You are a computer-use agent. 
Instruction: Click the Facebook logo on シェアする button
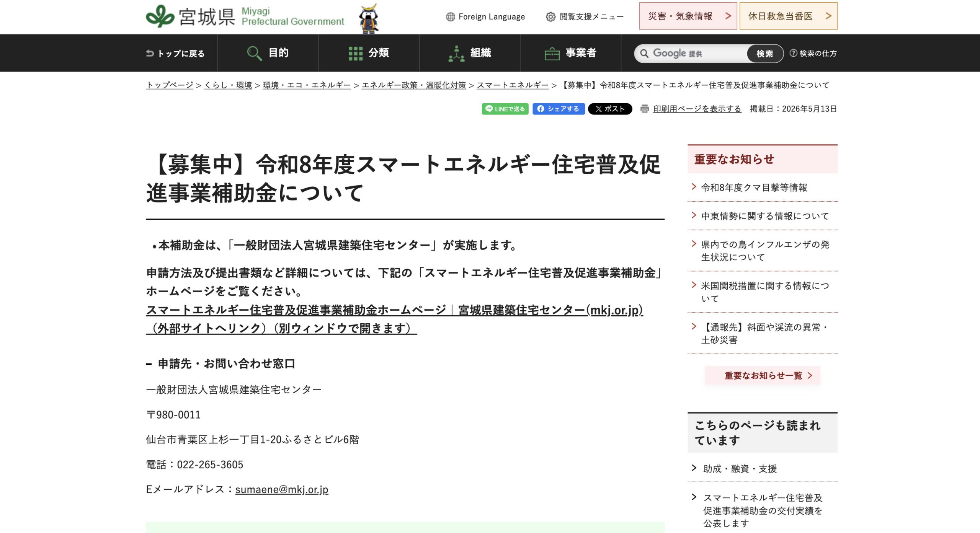coord(541,109)
